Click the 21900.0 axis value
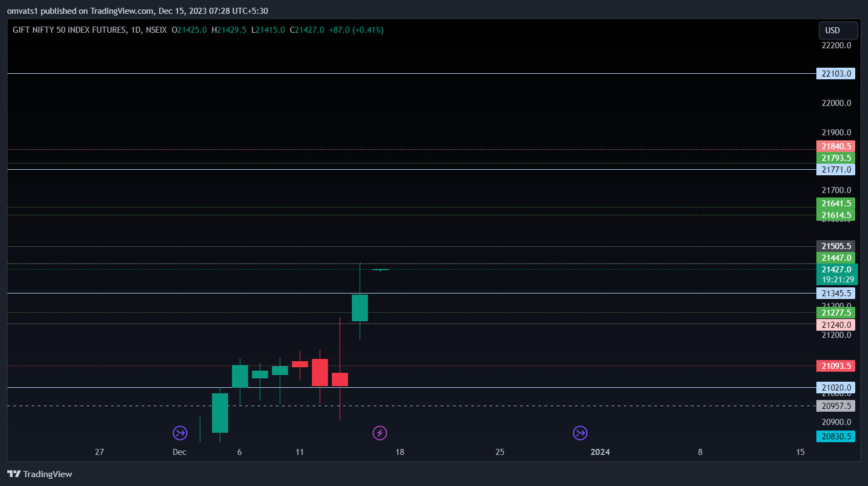This screenshot has width=868, height=486. (836, 133)
